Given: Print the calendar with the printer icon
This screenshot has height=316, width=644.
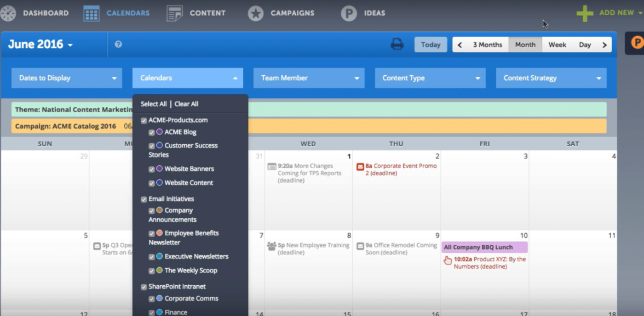Looking at the screenshot, I should 397,44.
